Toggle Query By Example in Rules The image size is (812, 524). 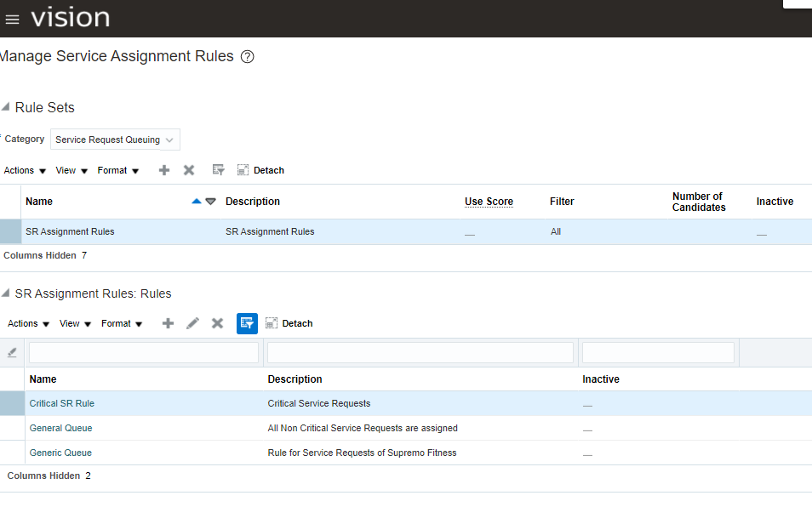tap(247, 323)
